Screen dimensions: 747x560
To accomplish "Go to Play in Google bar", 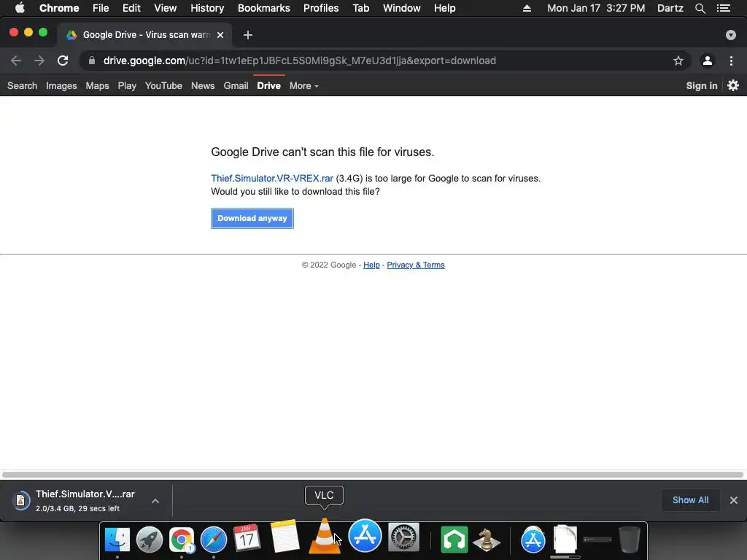I will pos(127,86).
